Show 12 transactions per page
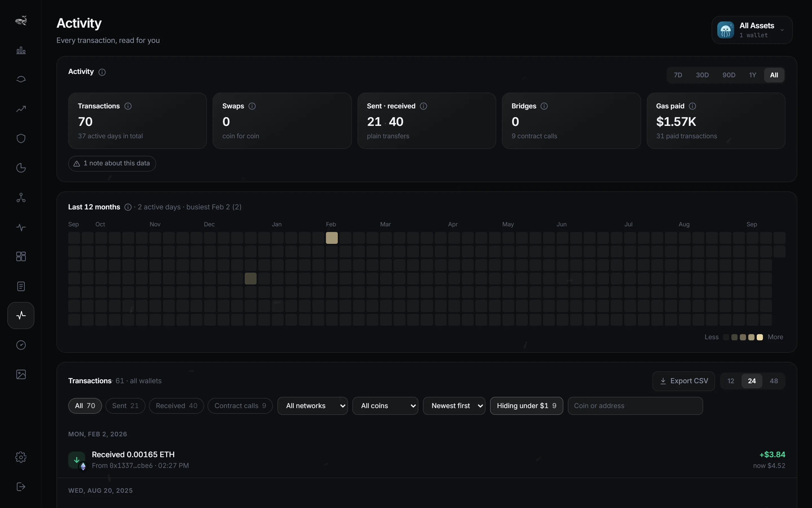Viewport: 812px width, 508px height. tap(731, 381)
